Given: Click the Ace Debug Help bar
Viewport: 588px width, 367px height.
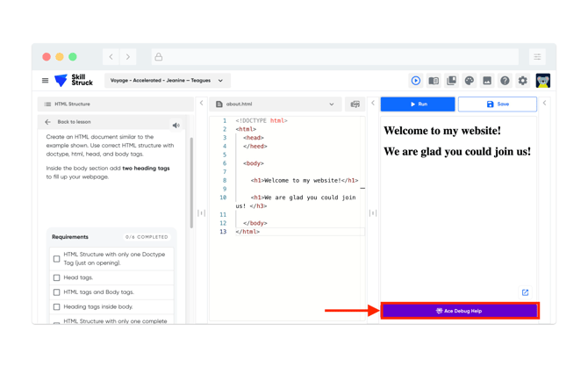Looking at the screenshot, I should coord(460,311).
